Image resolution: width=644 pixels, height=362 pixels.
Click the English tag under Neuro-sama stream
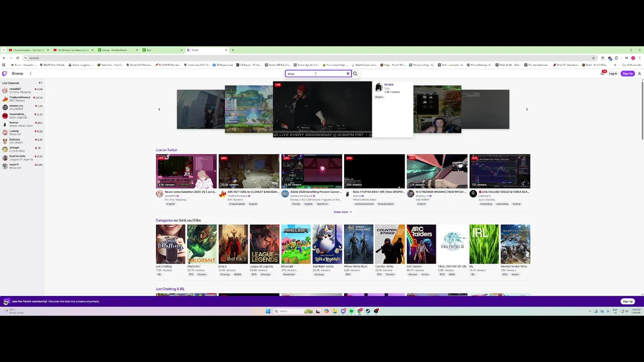171,204
